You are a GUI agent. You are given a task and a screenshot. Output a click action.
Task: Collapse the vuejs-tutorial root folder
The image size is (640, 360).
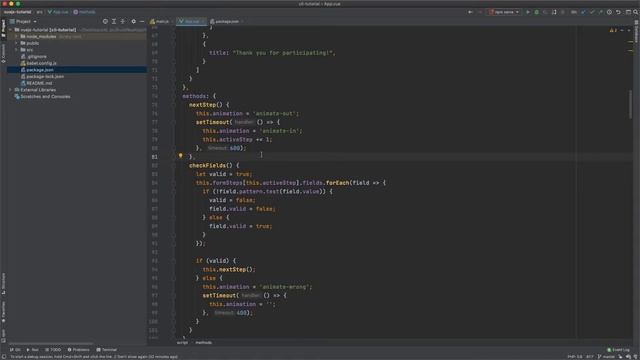coord(11,30)
